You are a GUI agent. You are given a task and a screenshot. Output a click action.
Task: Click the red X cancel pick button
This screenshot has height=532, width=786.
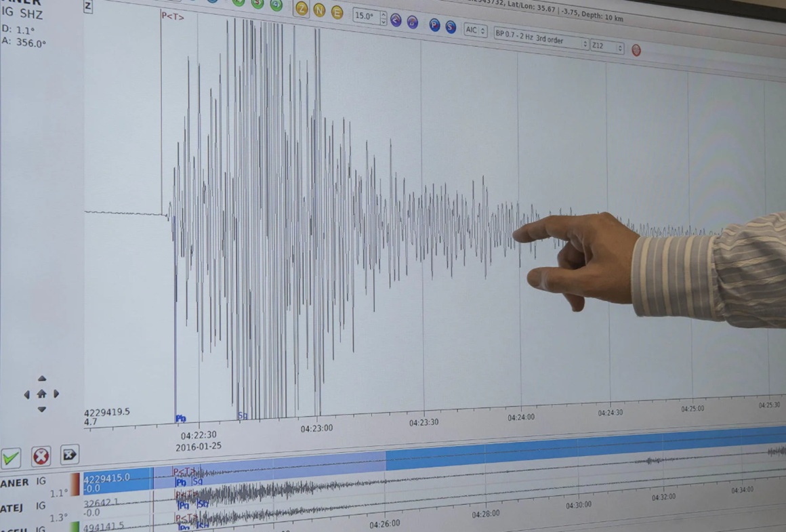point(41,456)
